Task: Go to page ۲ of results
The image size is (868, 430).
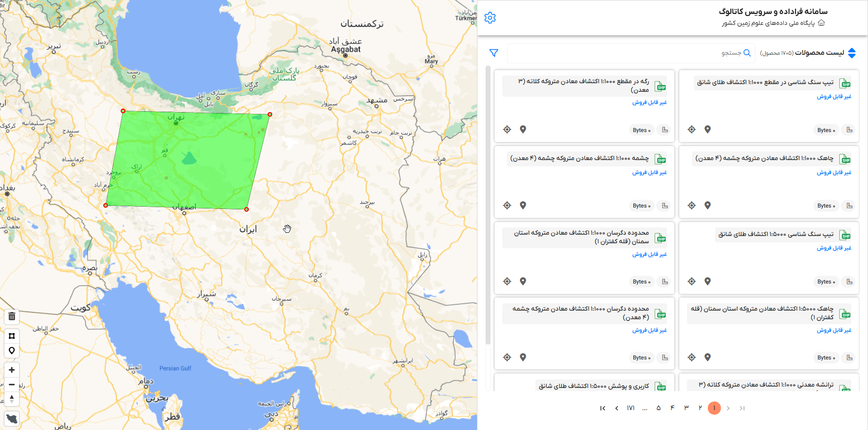Action: [700, 408]
